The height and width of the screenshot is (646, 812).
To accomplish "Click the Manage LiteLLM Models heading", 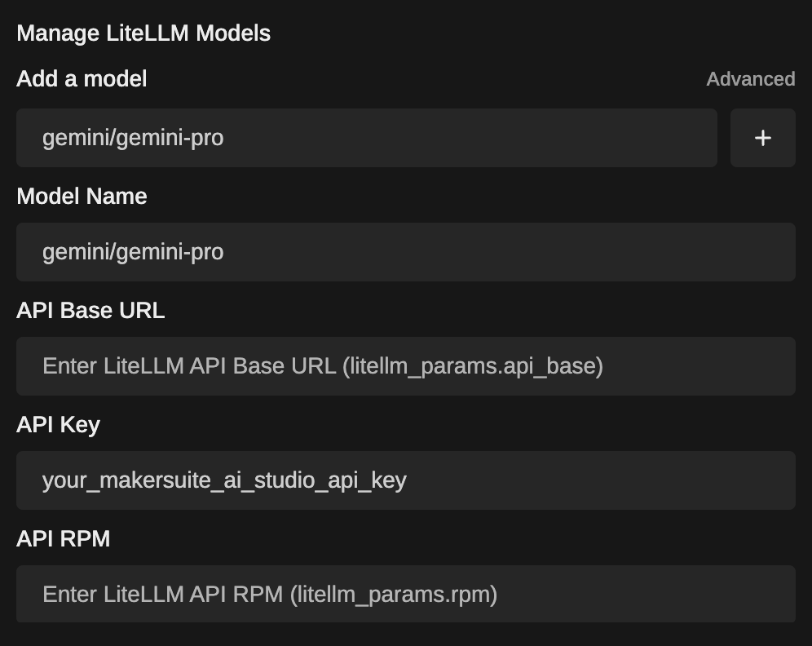I will [x=143, y=33].
